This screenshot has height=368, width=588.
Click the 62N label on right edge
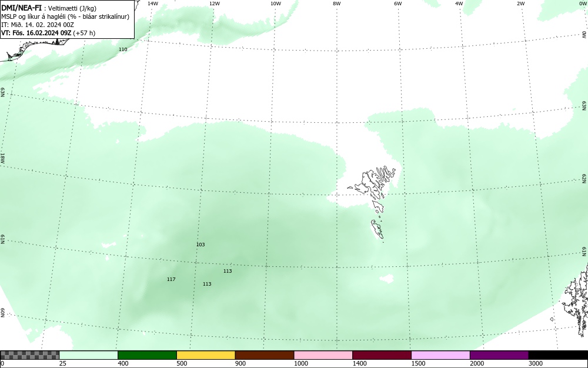tap(584, 178)
